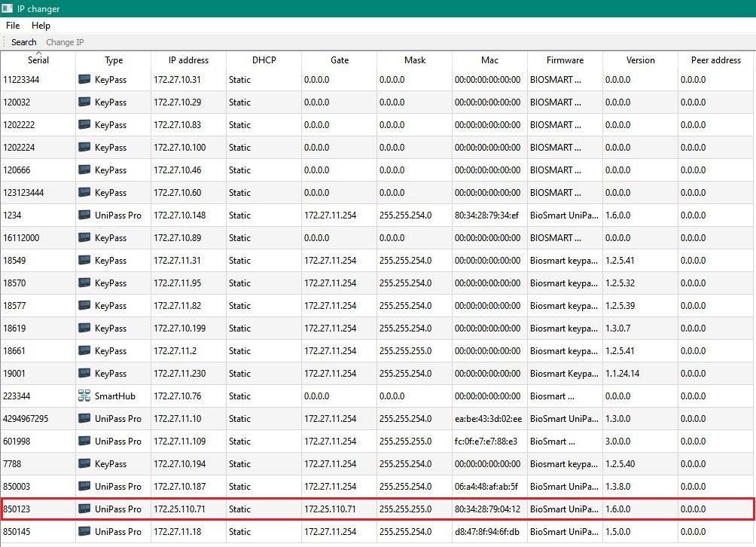Click KeyPass device icon for serial 11223344
Image resolution: width=756 pixels, height=547 pixels.
tap(84, 79)
